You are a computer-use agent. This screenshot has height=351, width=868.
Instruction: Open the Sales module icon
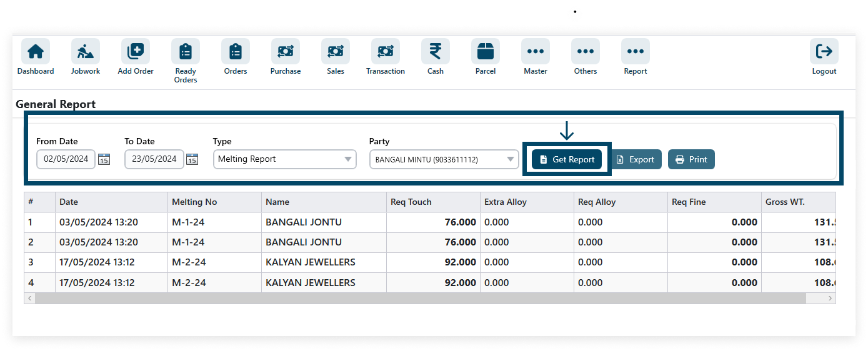pos(336,51)
